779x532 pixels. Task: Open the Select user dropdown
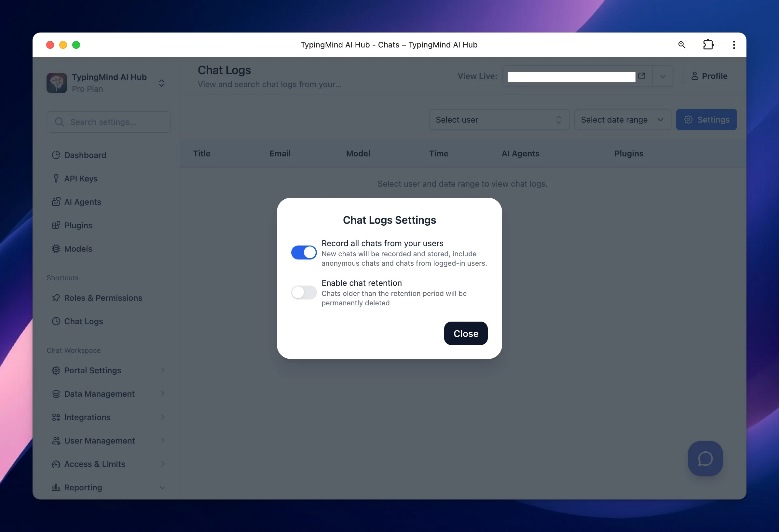point(499,120)
